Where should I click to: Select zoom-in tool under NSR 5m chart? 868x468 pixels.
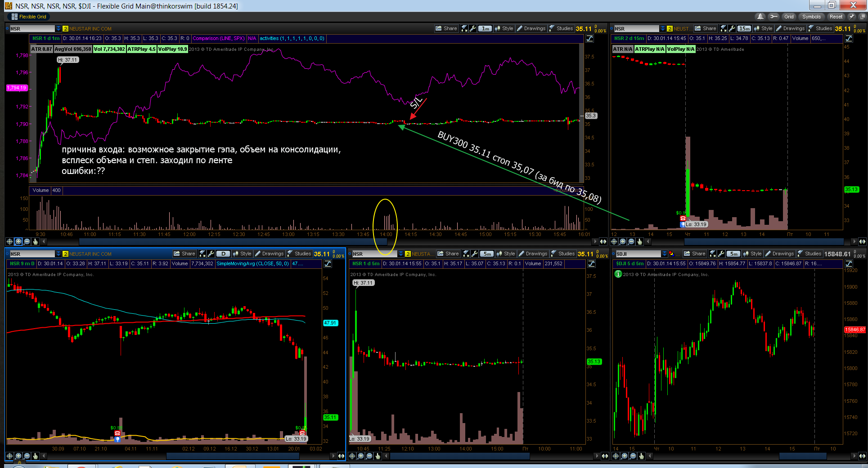coord(361,456)
